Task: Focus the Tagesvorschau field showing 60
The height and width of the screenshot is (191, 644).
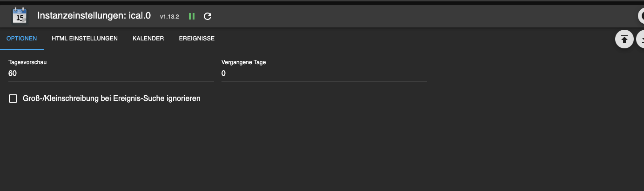Action: (111, 73)
